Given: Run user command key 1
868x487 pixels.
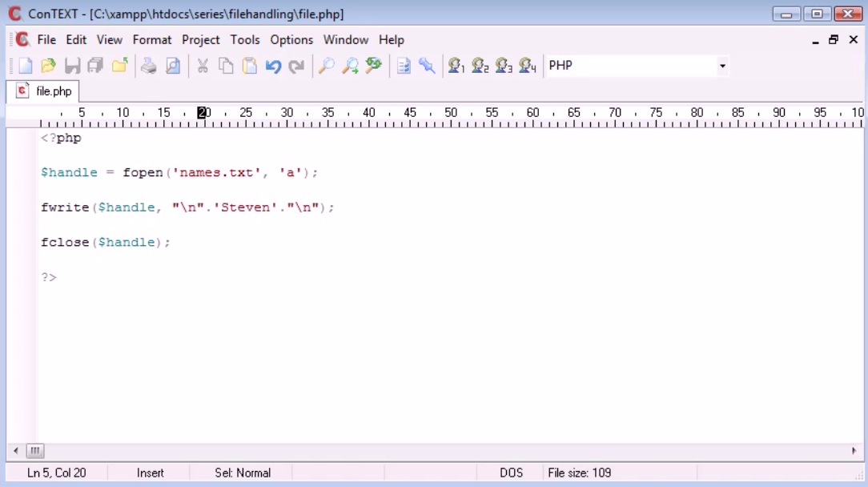Looking at the screenshot, I should point(456,66).
